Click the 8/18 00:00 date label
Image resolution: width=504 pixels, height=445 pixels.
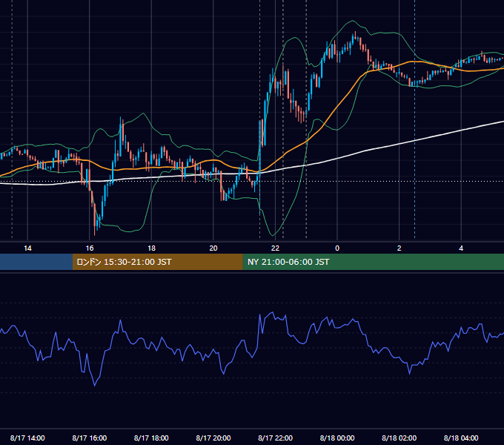[337, 438]
